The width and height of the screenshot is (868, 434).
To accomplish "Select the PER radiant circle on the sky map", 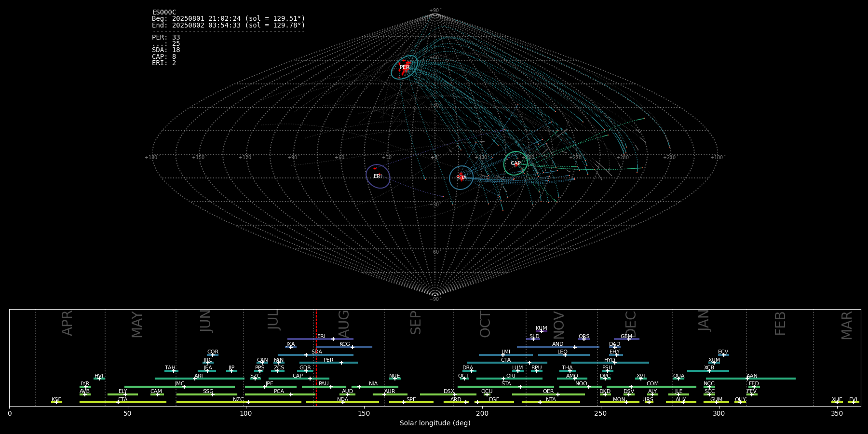I will (x=404, y=68).
